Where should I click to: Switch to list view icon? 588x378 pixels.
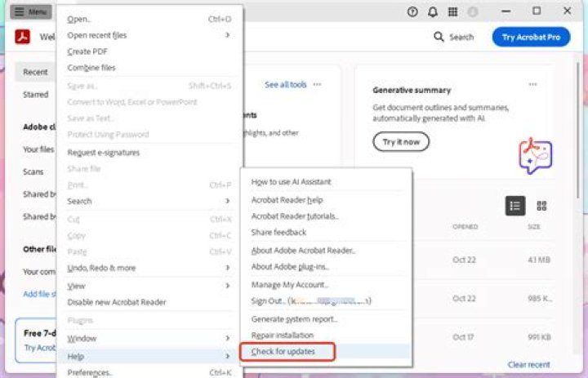click(x=514, y=206)
